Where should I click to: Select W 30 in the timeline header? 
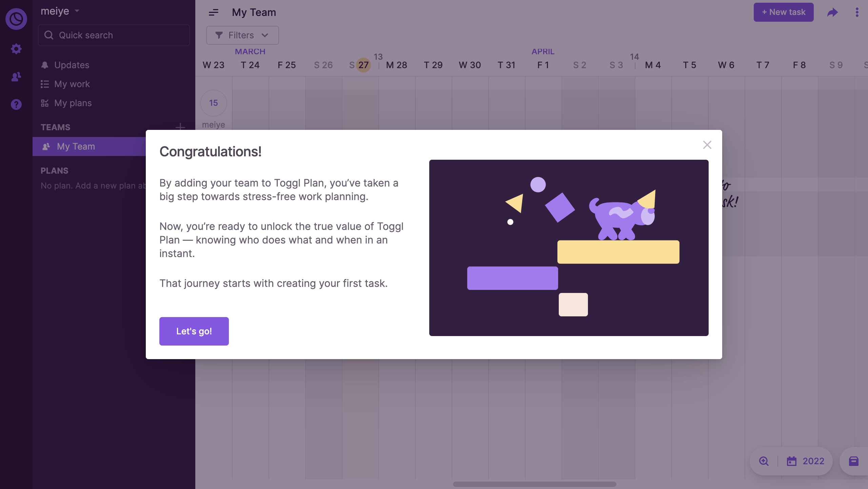(470, 65)
